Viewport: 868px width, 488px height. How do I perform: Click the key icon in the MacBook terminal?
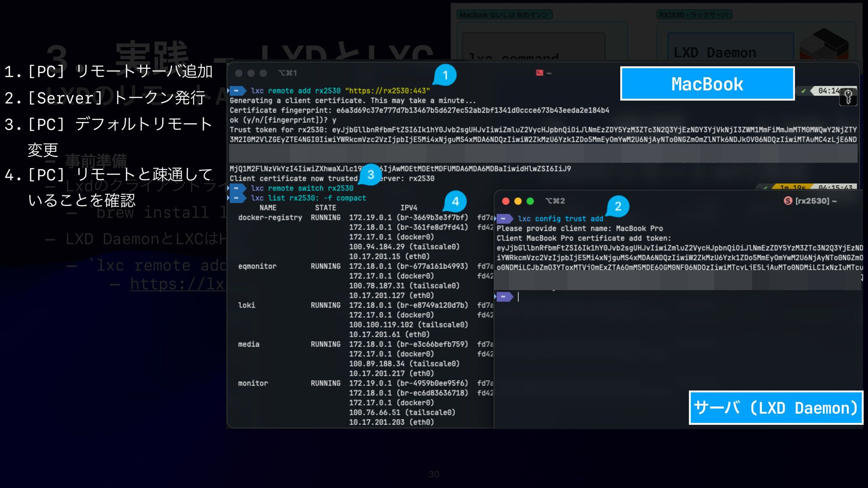pos(848,97)
